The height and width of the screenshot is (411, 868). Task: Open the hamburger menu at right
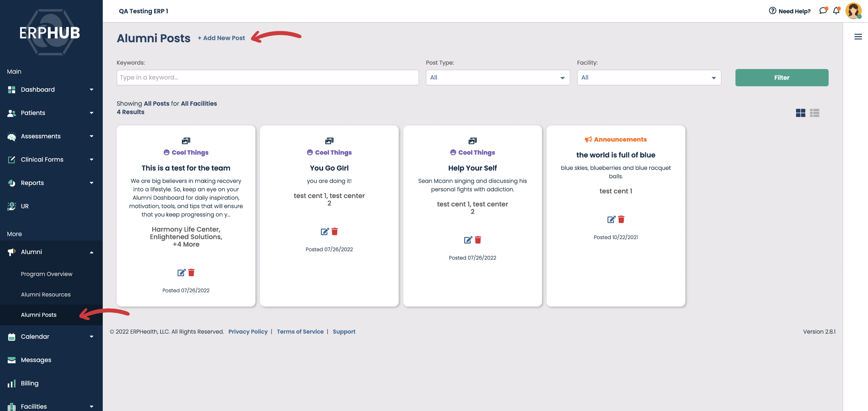coord(858,37)
